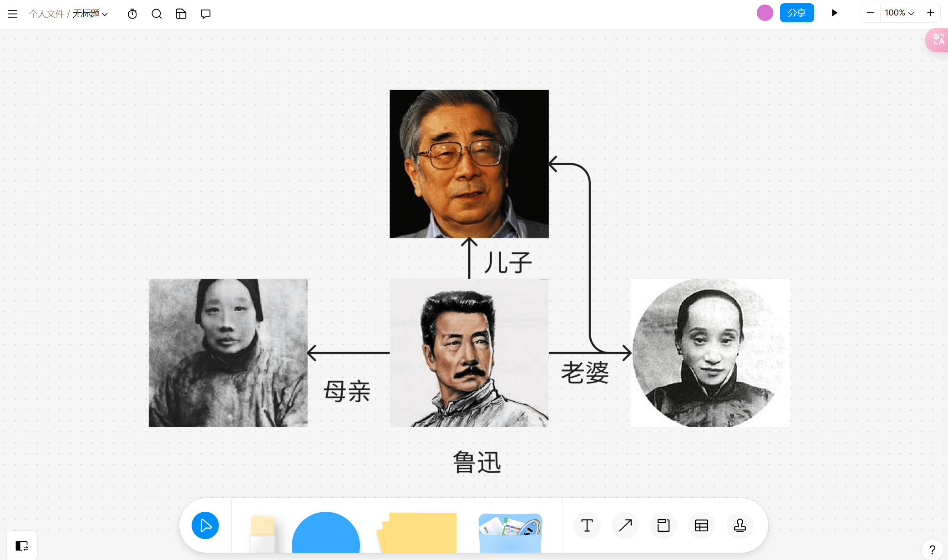This screenshot has height=560, width=948.
Task: Select the cursor selection tool
Action: click(205, 525)
